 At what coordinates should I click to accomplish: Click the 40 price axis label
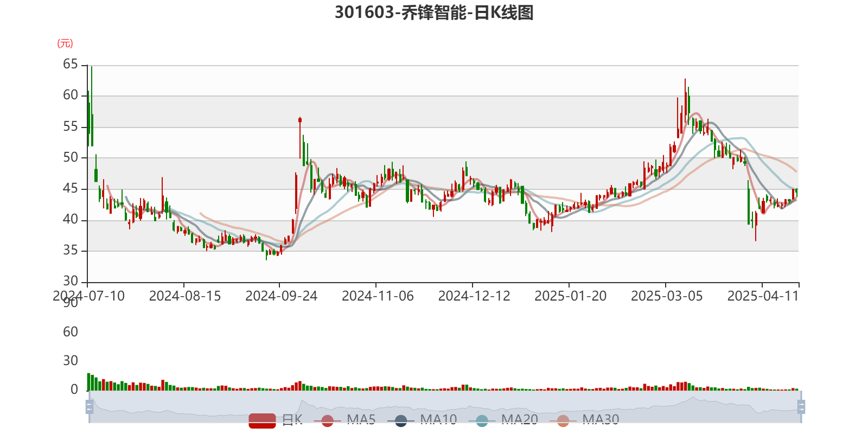coord(71,220)
